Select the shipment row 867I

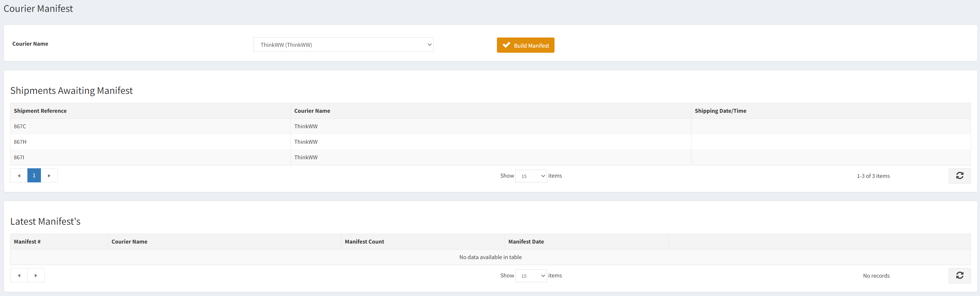pos(152,157)
